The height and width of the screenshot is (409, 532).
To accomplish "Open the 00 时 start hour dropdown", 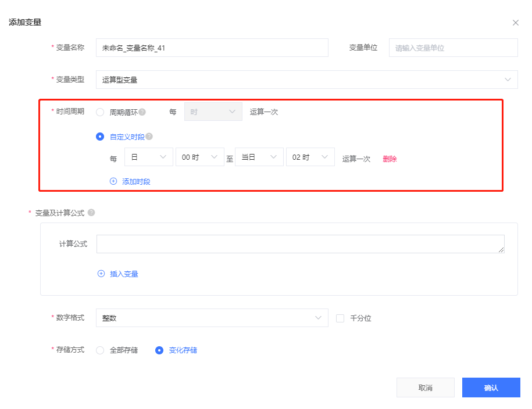I will 199,157.
